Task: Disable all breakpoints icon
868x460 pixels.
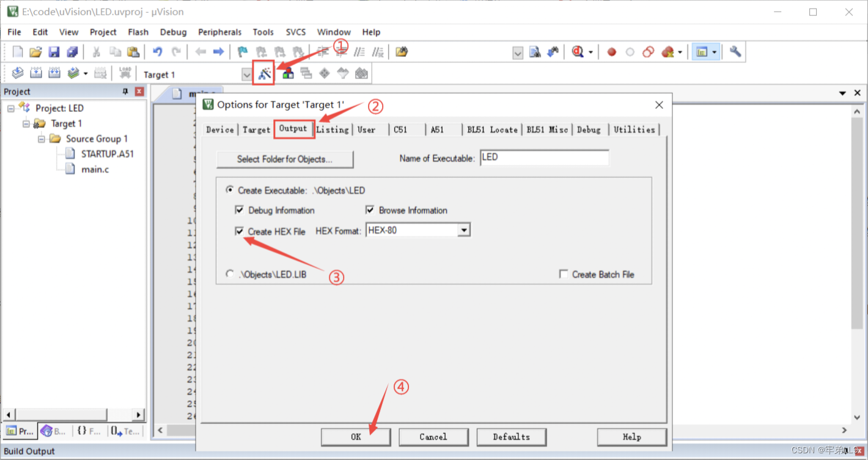Action: click(x=649, y=52)
